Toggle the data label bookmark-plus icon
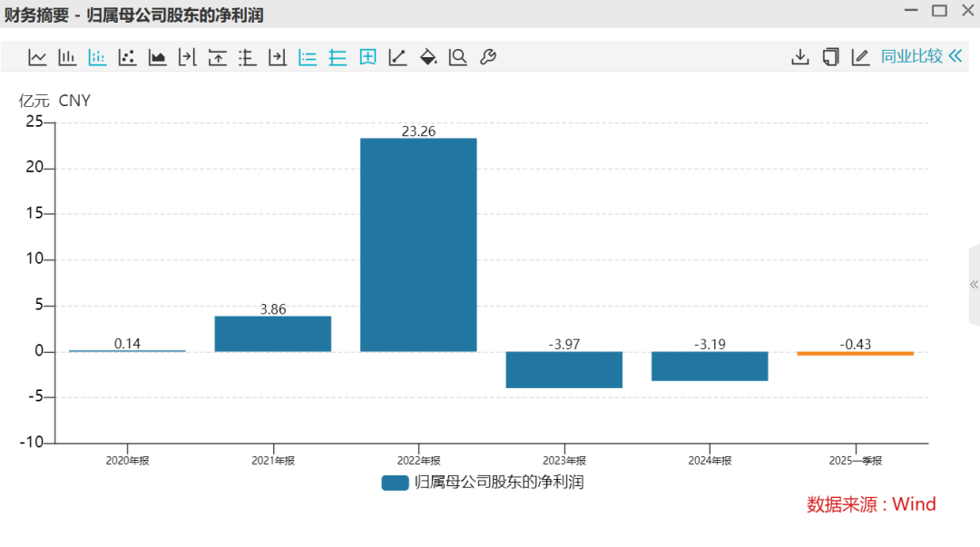This screenshot has width=980, height=547. [367, 57]
